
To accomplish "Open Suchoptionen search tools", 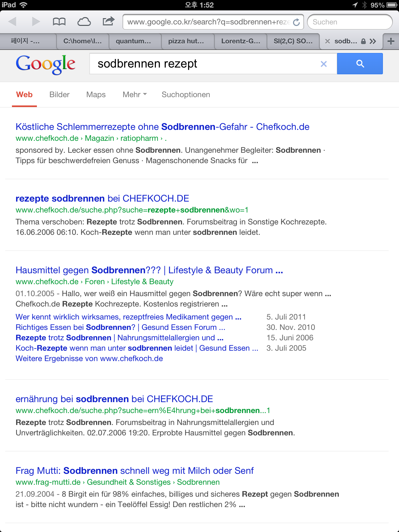I will [x=186, y=95].
